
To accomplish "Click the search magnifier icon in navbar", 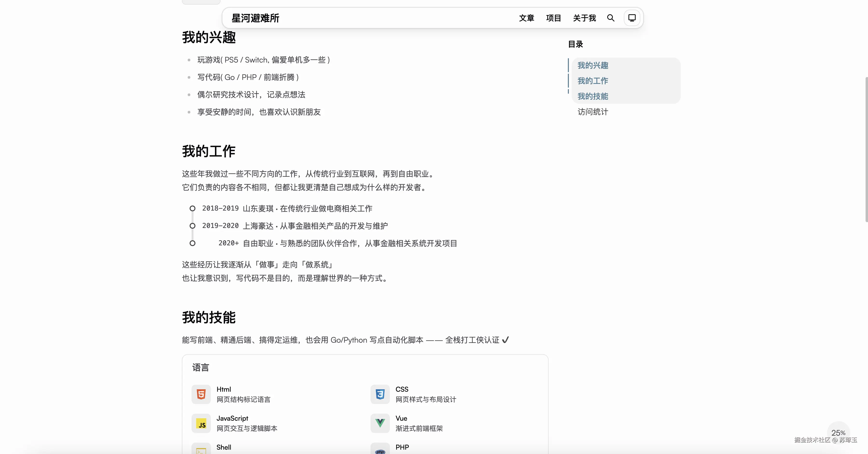I will (x=611, y=18).
